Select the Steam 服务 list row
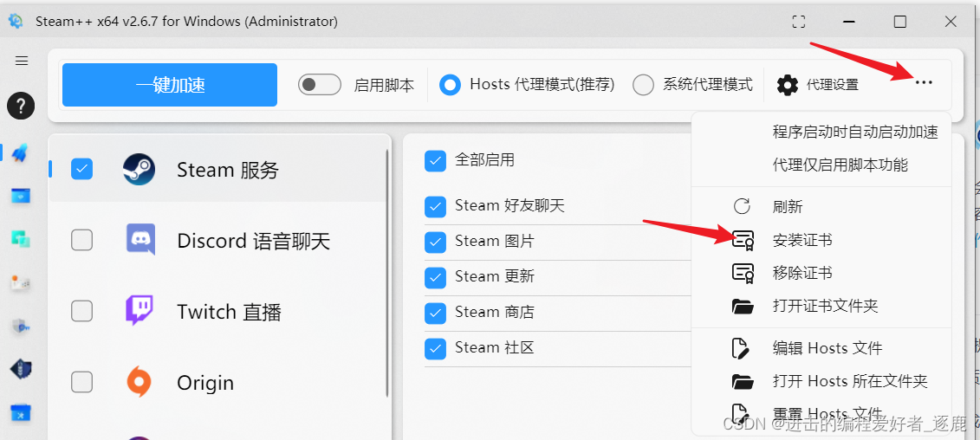The height and width of the screenshot is (440, 980). click(x=217, y=169)
